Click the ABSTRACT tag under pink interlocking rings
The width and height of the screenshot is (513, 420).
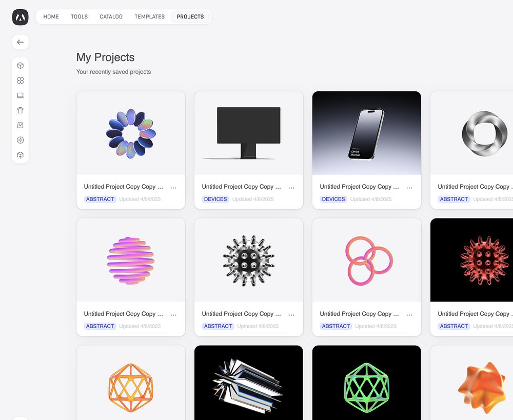[x=336, y=326]
